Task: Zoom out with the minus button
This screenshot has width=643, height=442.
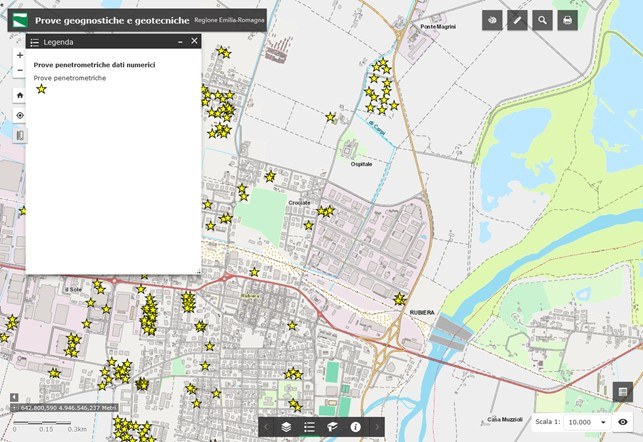Action: click(x=19, y=71)
